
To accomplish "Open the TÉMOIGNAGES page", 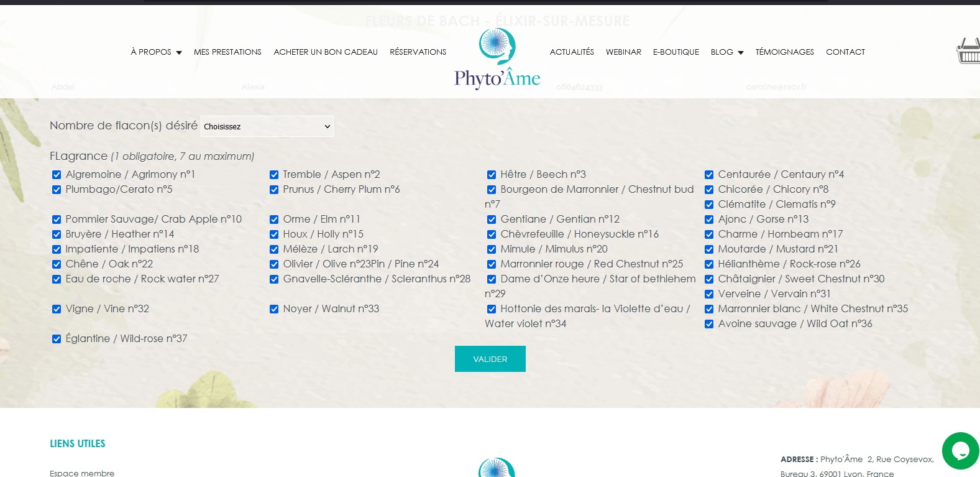I will point(784,52).
